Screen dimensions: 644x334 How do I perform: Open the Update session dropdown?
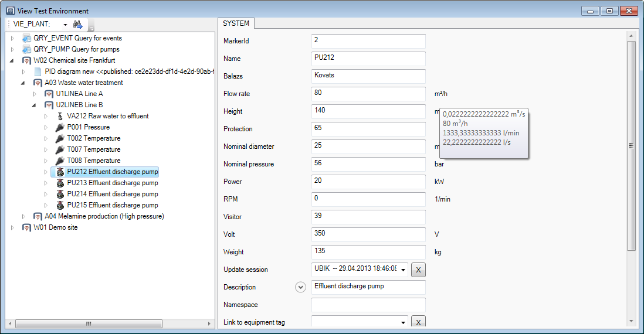pos(404,270)
